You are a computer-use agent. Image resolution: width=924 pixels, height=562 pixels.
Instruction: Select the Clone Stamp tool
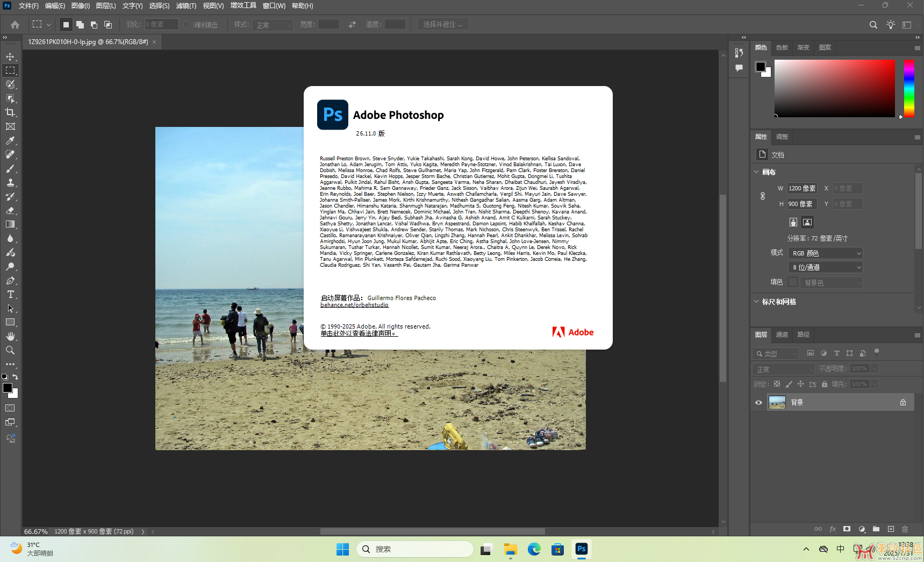tap(10, 182)
